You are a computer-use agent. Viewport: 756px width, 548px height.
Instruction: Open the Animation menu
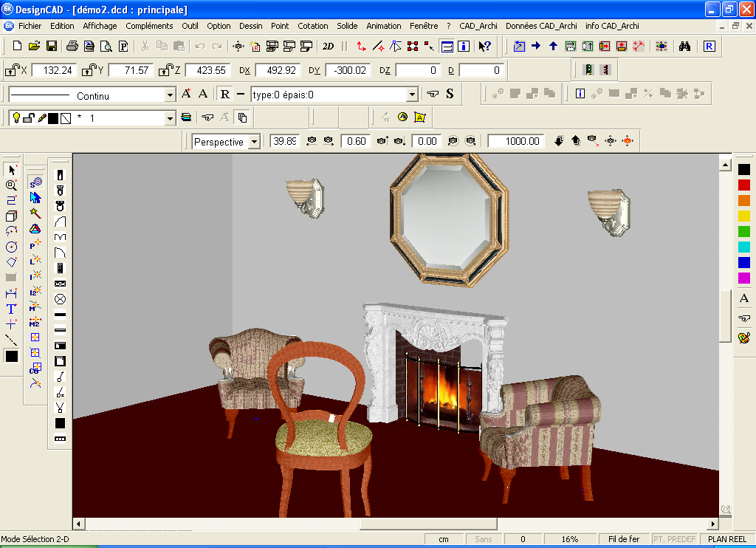point(384,26)
